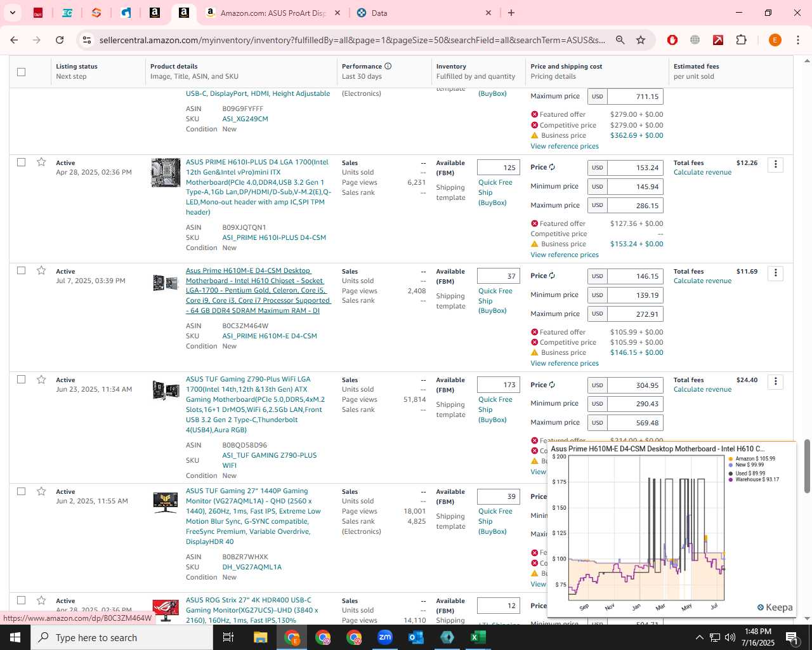The image size is (812, 650).
Task: Open Performance column info icon
Action: tap(388, 66)
